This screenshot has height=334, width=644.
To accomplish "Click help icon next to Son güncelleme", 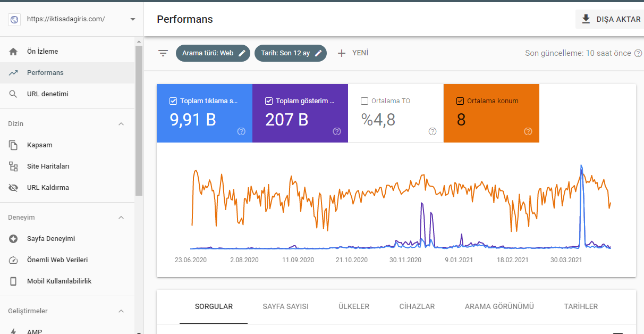I will 638,53.
